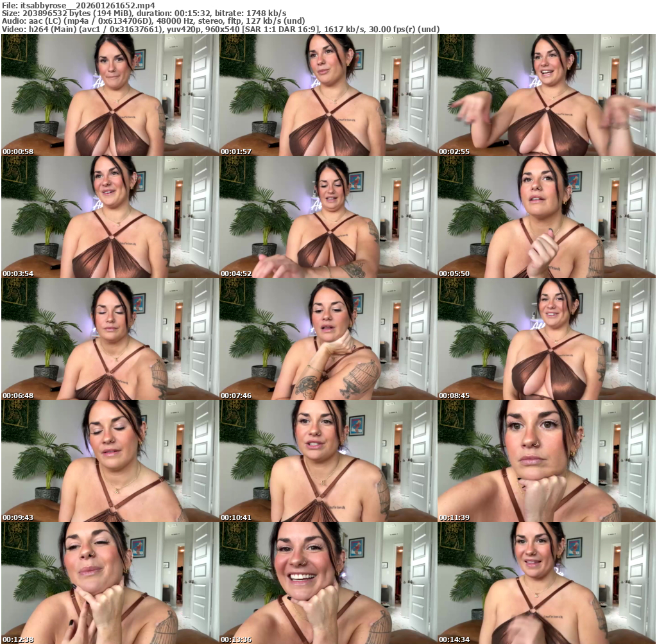
Task: Select the thumbnail timestamped 00:08:45
Action: click(547, 339)
